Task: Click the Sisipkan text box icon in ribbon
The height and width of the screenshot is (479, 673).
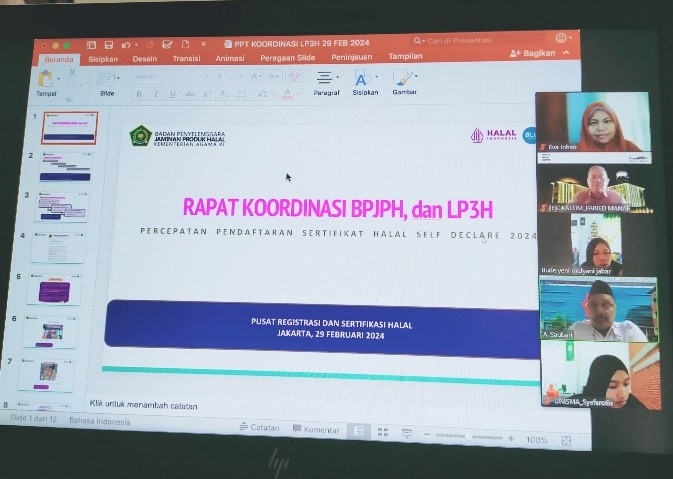Action: (361, 78)
